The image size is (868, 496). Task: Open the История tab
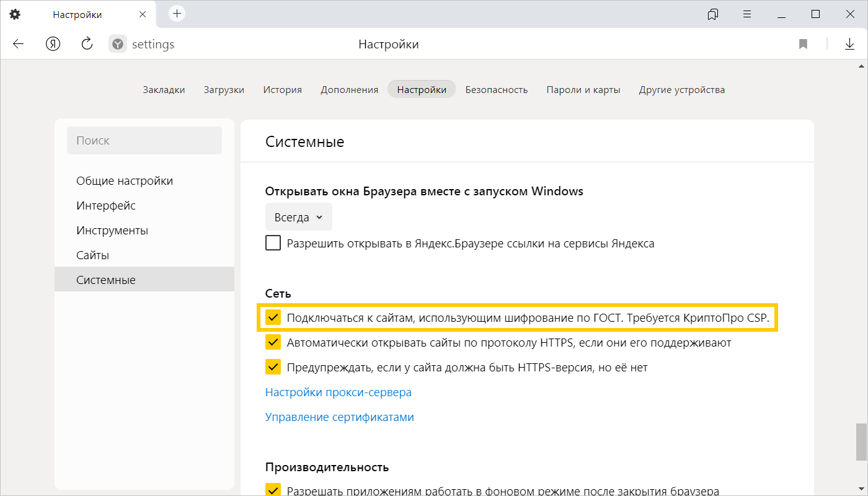click(x=282, y=89)
